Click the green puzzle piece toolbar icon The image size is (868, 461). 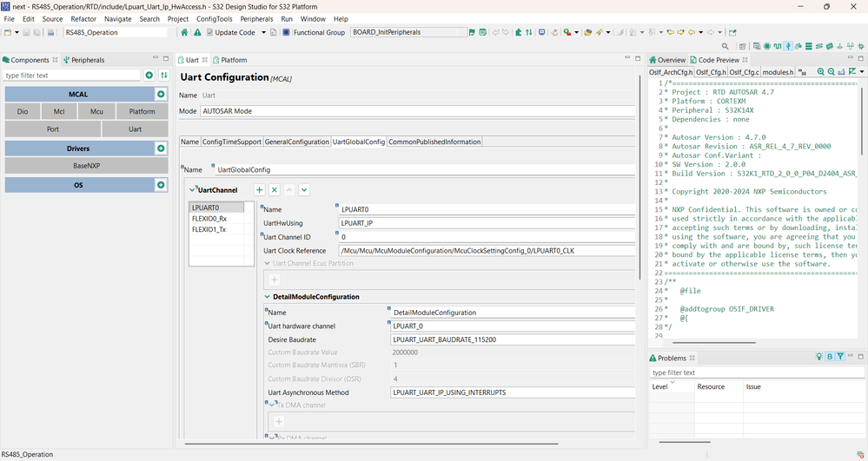518,32
